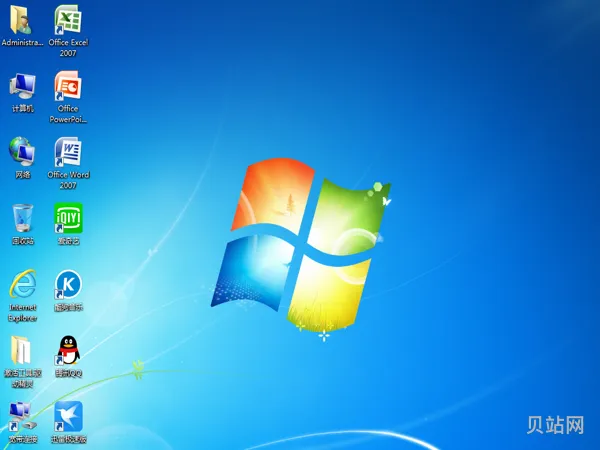Viewport: 600px width, 450px height.
Task: Select the Administrator user folder icon
Action: (21, 20)
